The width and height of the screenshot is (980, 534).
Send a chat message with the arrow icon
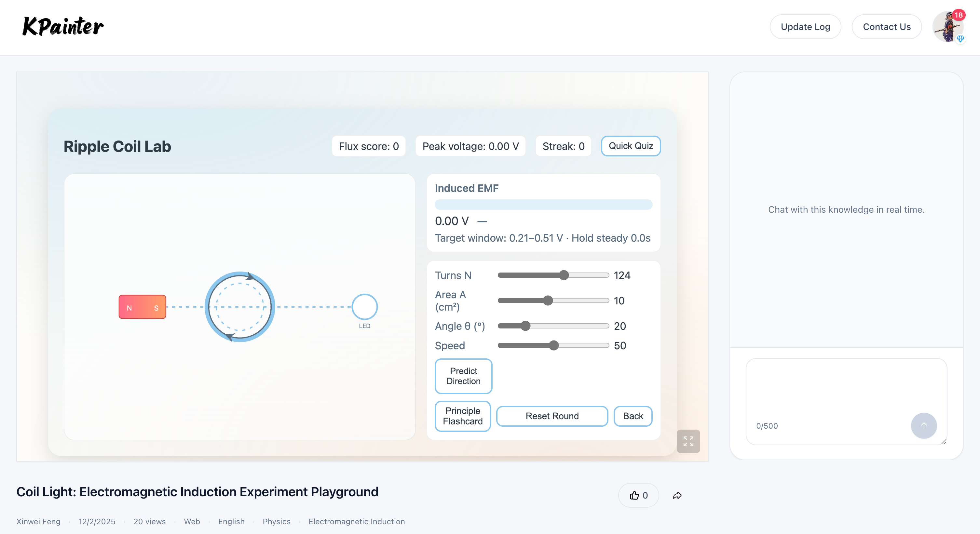[x=924, y=426]
